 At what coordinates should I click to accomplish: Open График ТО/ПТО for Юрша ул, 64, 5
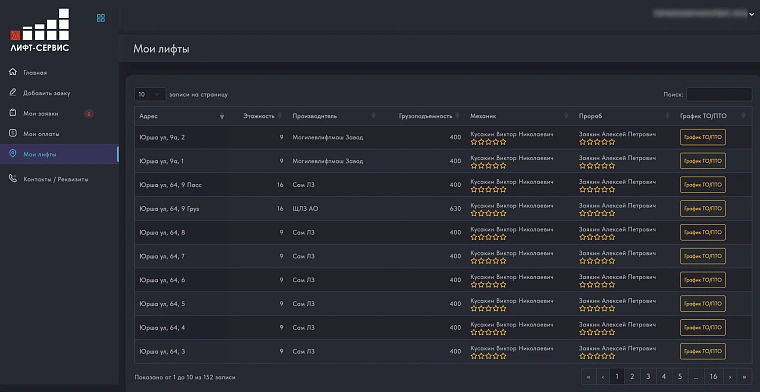pyautogui.click(x=703, y=303)
